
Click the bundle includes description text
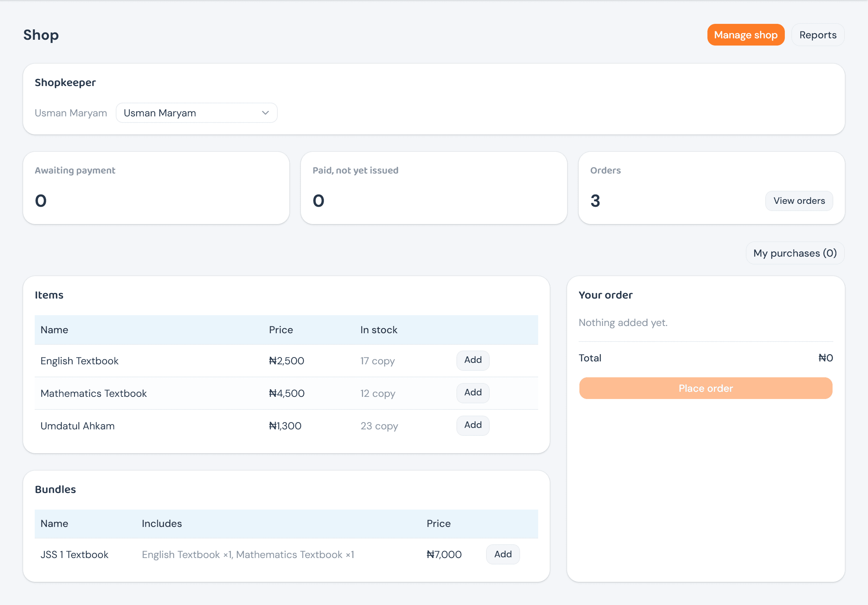pos(248,554)
